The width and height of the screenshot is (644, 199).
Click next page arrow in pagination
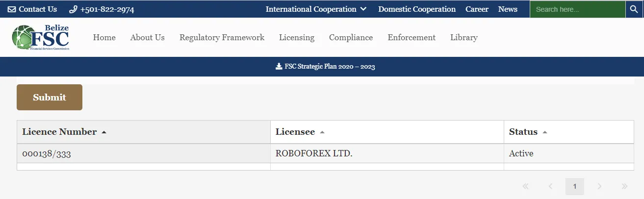pyautogui.click(x=599, y=186)
